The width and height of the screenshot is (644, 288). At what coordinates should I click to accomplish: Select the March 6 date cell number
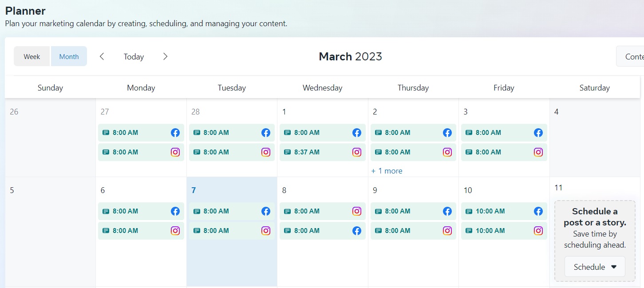(103, 190)
